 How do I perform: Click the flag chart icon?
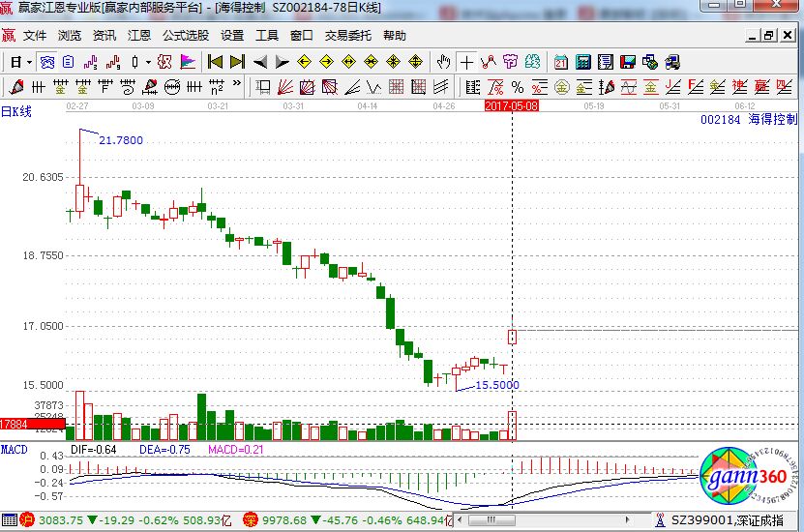coord(187,62)
